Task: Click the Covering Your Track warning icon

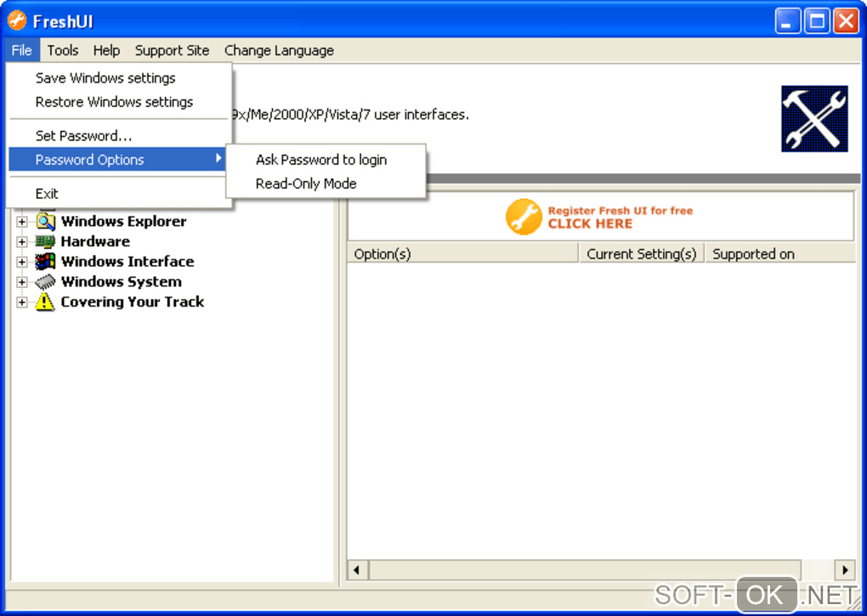Action: click(45, 302)
